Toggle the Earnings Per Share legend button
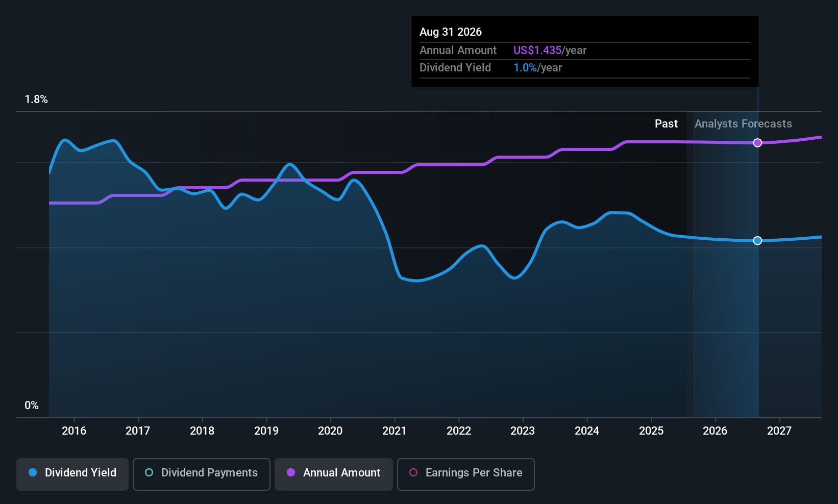The width and height of the screenshot is (838, 504). (466, 474)
